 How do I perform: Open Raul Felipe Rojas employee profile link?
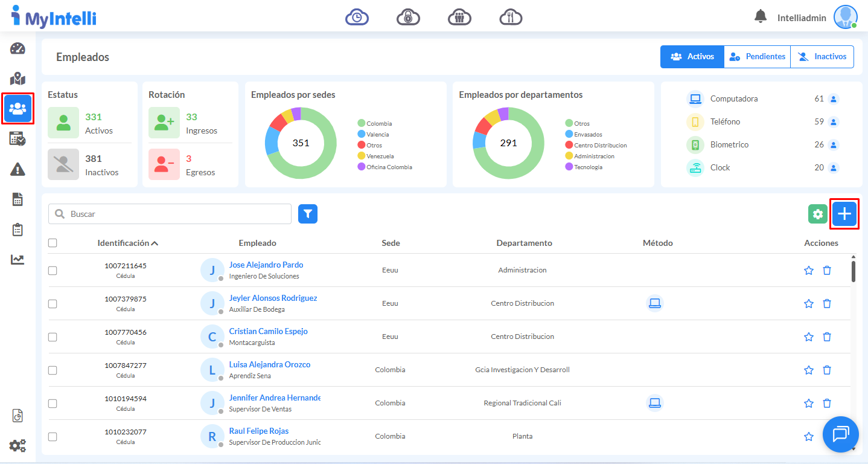258,431
